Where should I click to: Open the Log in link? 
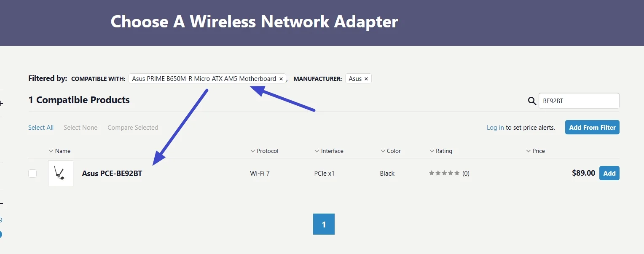point(495,128)
